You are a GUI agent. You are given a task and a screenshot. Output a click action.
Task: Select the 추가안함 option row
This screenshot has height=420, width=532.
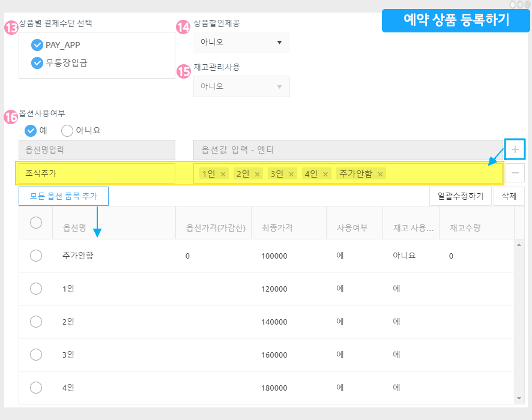[x=36, y=256]
